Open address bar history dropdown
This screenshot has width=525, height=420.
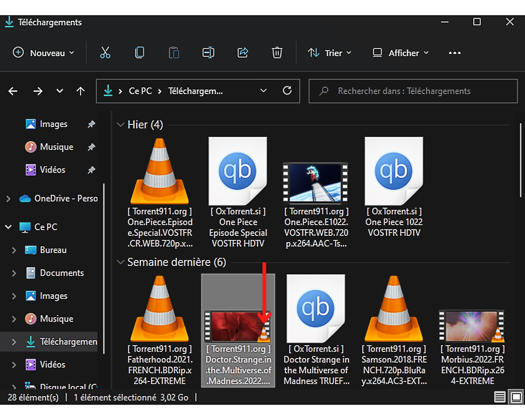tap(263, 91)
